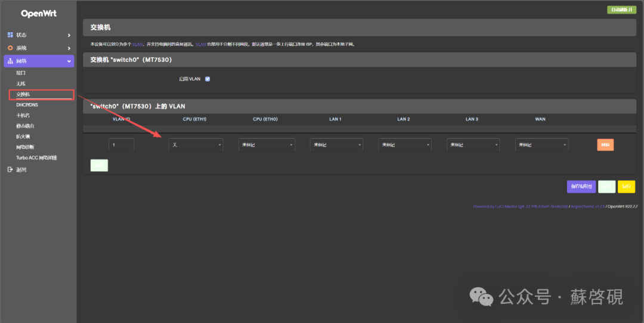644x323 pixels.
Task: Focus the VLAN ID input field
Action: 121,145
